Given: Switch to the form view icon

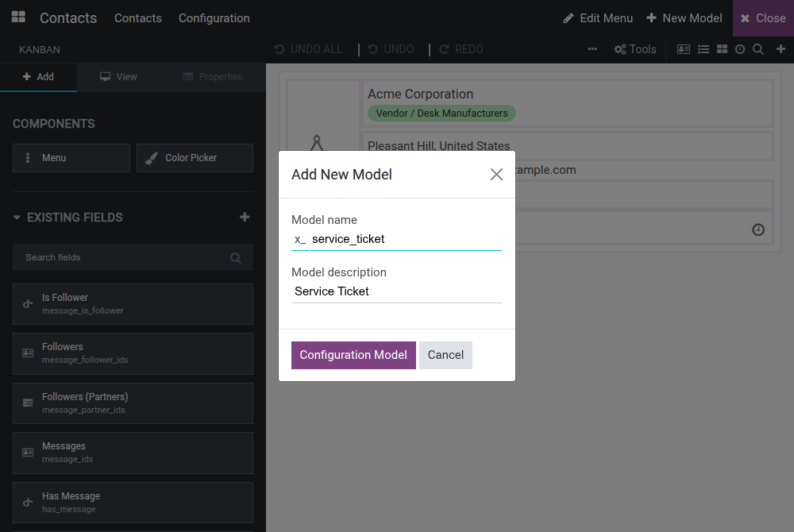Looking at the screenshot, I should coord(684,49).
